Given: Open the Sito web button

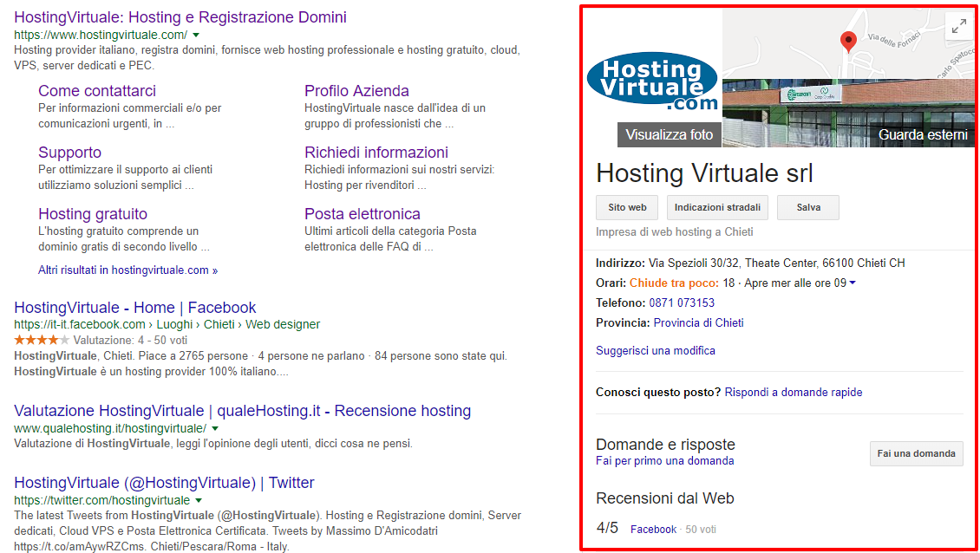Looking at the screenshot, I should tap(628, 207).
